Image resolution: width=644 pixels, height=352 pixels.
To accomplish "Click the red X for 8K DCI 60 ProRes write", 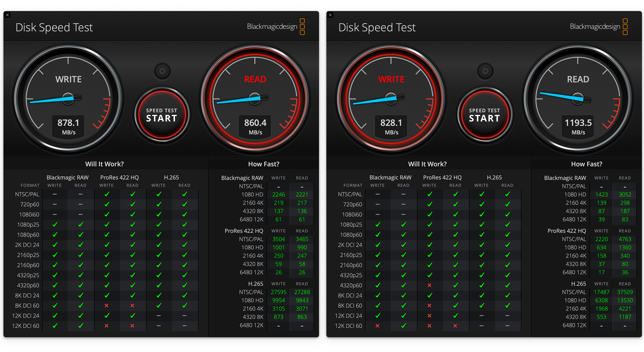I will (107, 306).
